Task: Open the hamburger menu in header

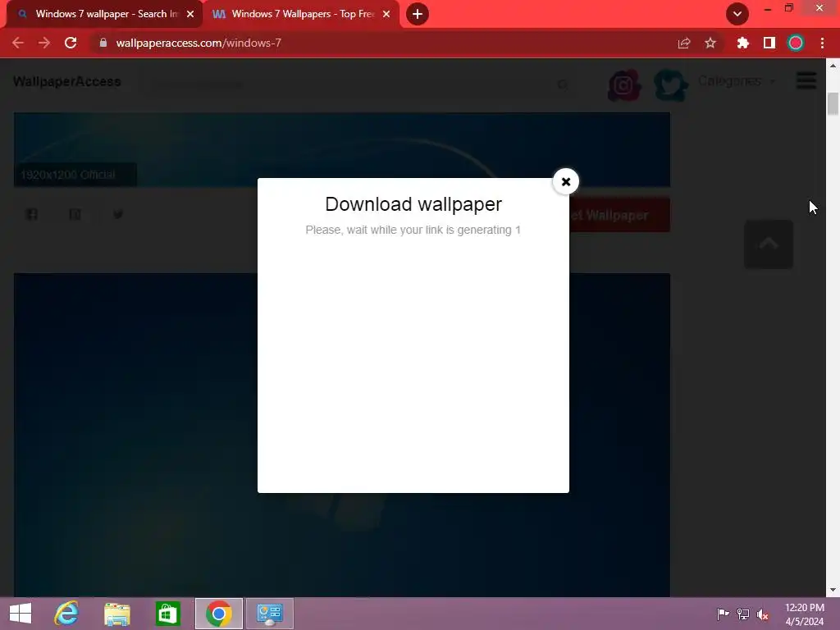Action: [x=806, y=81]
